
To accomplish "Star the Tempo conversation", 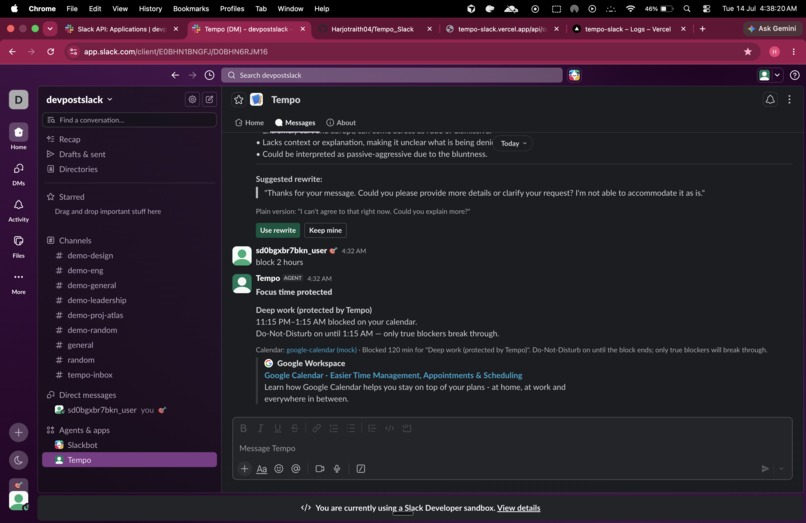I will click(x=239, y=100).
